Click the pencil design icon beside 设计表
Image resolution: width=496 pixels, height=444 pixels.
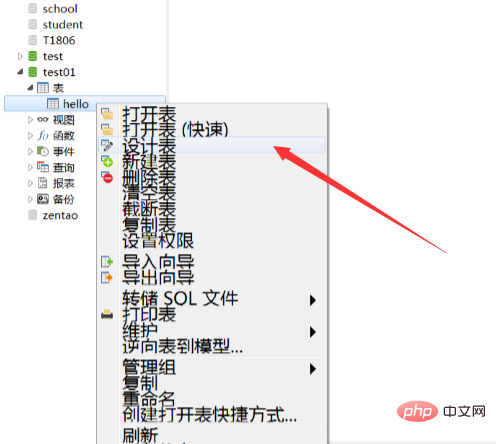[x=107, y=145]
